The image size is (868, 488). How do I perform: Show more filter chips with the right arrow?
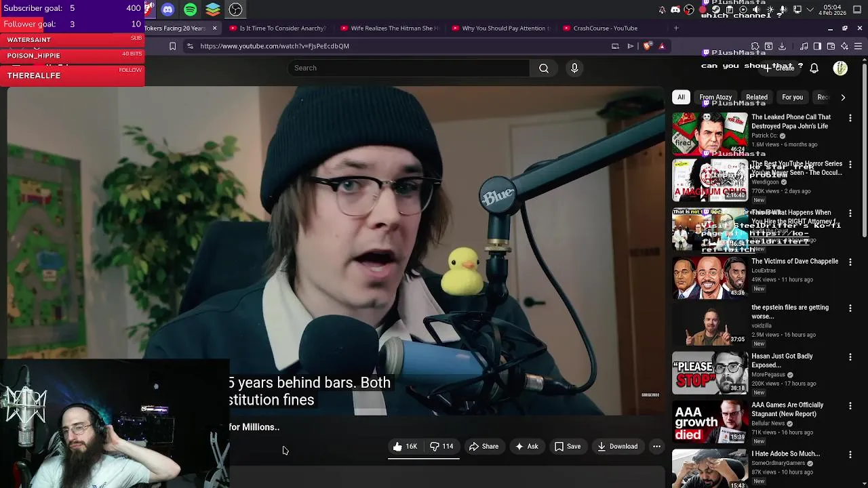coord(843,97)
